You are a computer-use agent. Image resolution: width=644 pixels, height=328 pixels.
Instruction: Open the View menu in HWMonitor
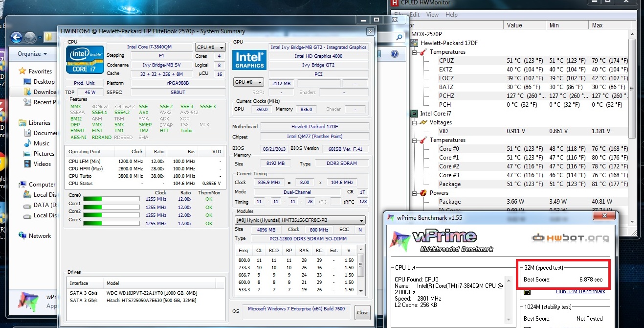[433, 15]
